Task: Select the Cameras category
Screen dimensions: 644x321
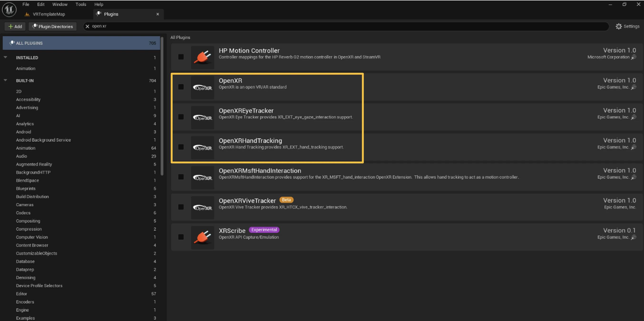Action: pos(25,205)
